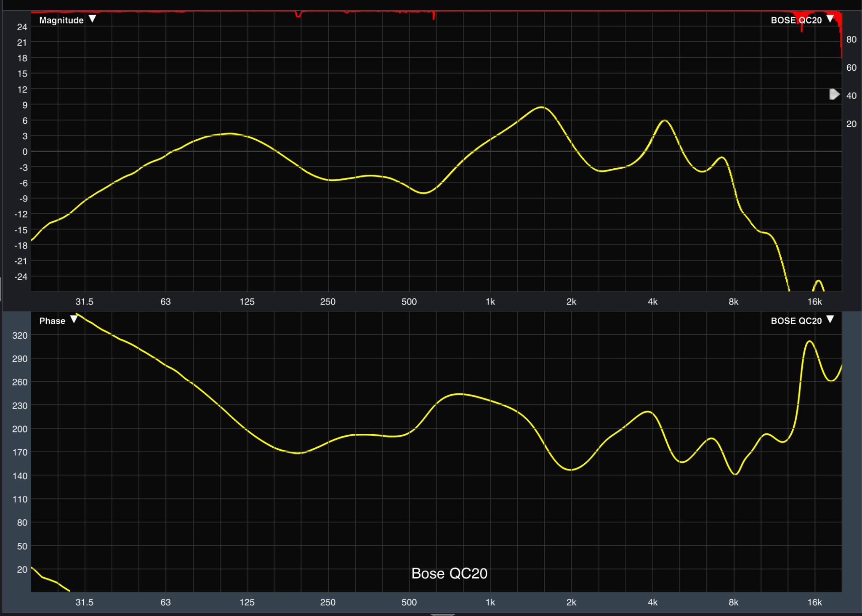The height and width of the screenshot is (616, 862).
Task: Click the 16k label on the frequency axis
Action: point(815,301)
